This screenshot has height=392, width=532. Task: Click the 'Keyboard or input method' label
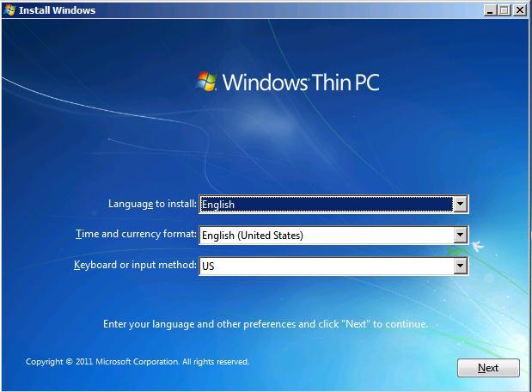click(135, 265)
